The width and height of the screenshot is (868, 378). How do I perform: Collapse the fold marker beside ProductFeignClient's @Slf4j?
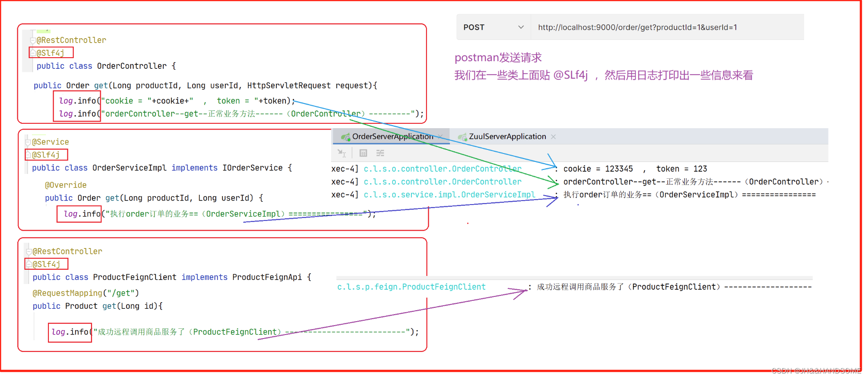pyautogui.click(x=29, y=264)
